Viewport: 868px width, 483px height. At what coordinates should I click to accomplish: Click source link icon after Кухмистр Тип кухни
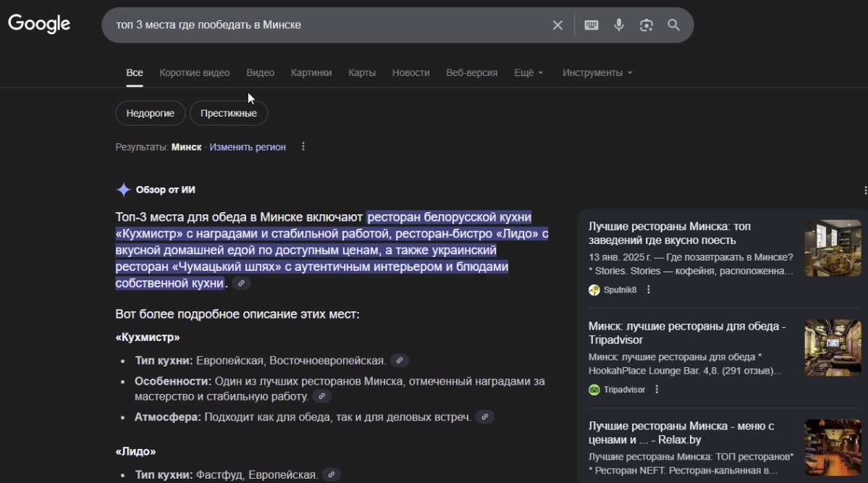pyautogui.click(x=399, y=361)
